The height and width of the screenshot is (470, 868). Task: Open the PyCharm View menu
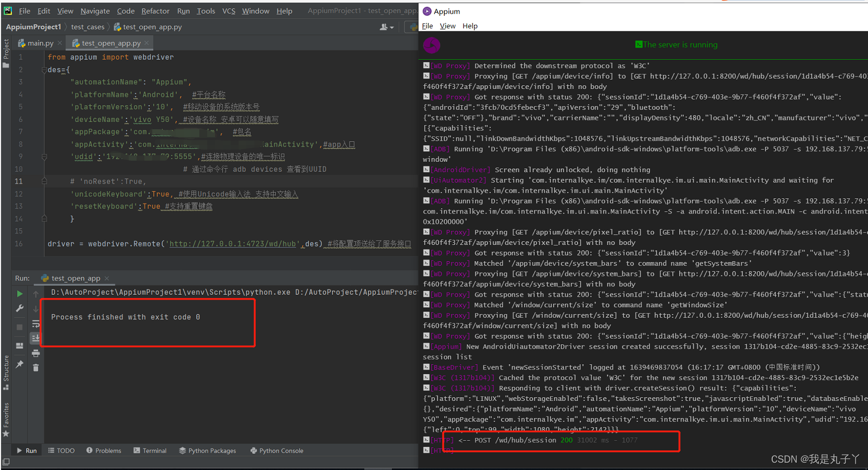click(x=65, y=11)
